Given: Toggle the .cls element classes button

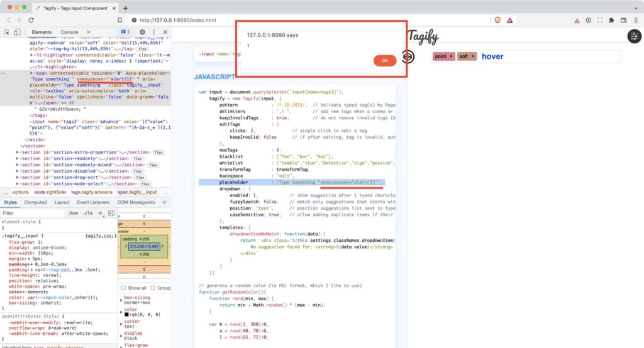Looking at the screenshot, I should pyautogui.click(x=87, y=213).
